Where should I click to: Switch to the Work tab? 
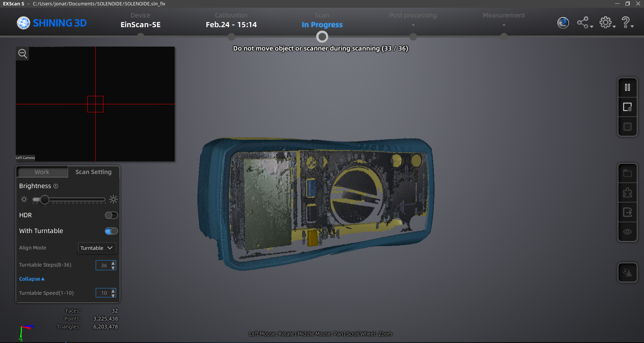(42, 172)
